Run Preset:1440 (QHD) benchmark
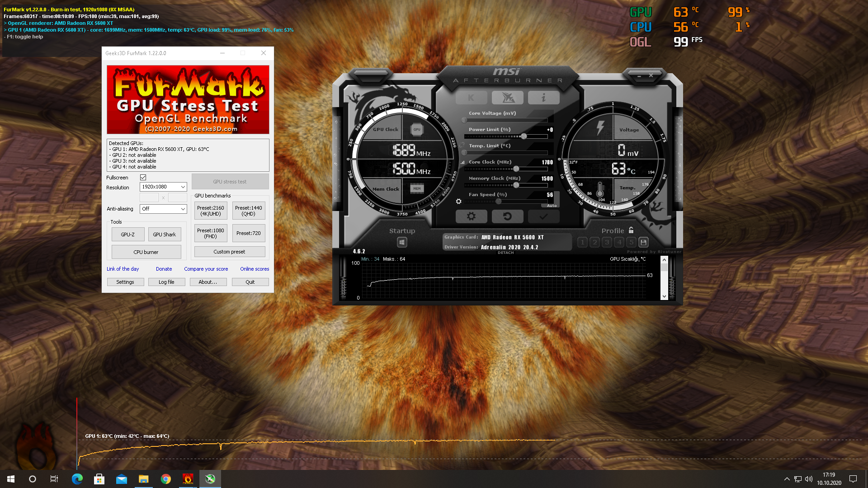The image size is (868, 488). (249, 211)
